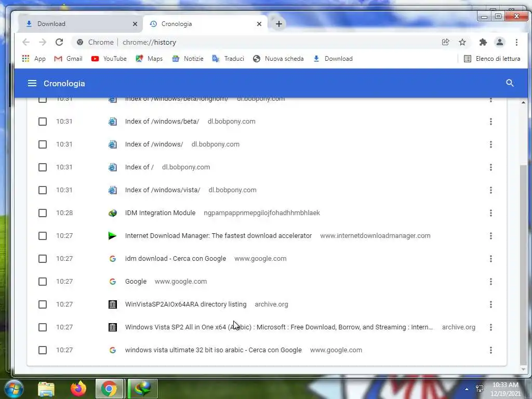This screenshot has height=399, width=532.
Task: Open actions menu for Index of /windows/ entry
Action: [x=490, y=144]
